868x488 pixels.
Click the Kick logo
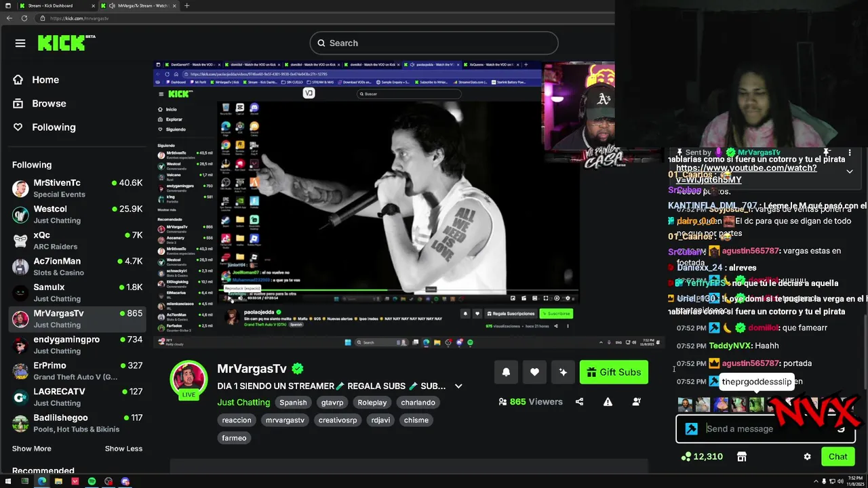[x=66, y=43]
